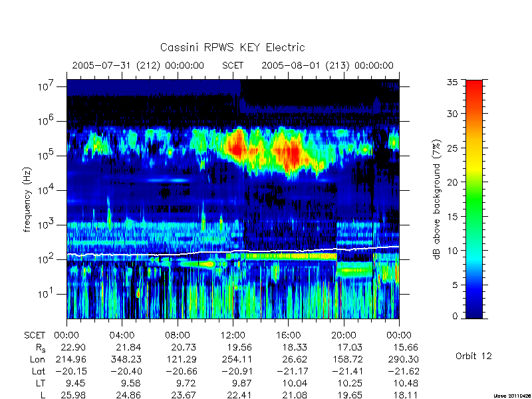Viewport: 532px width, 399px height.
Task: Click the rainbow dB color bar
Action: pos(474,199)
